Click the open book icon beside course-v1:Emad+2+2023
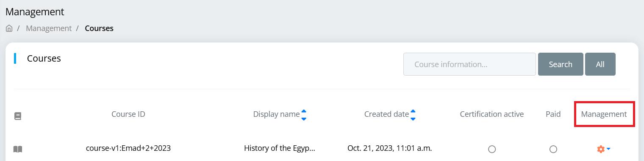Viewport: 644px width, 161px height. [17, 149]
